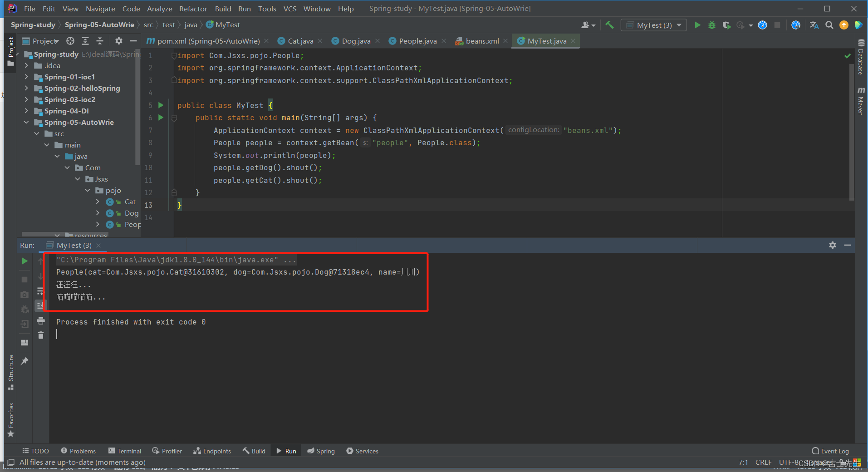
Task: Expand Spring-02-helloSpring module
Action: click(26, 88)
